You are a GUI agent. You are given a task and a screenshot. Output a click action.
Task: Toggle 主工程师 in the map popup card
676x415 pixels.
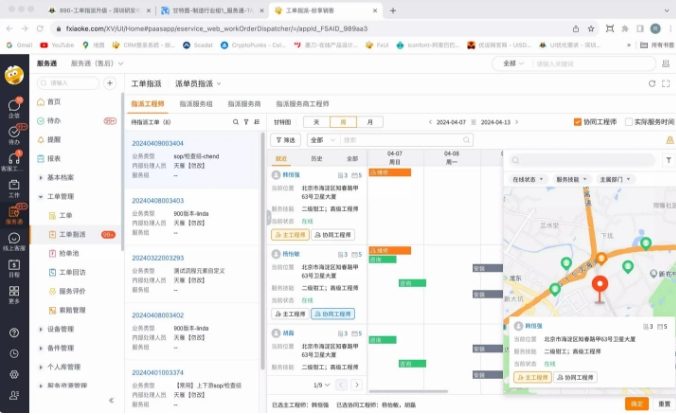coord(532,377)
